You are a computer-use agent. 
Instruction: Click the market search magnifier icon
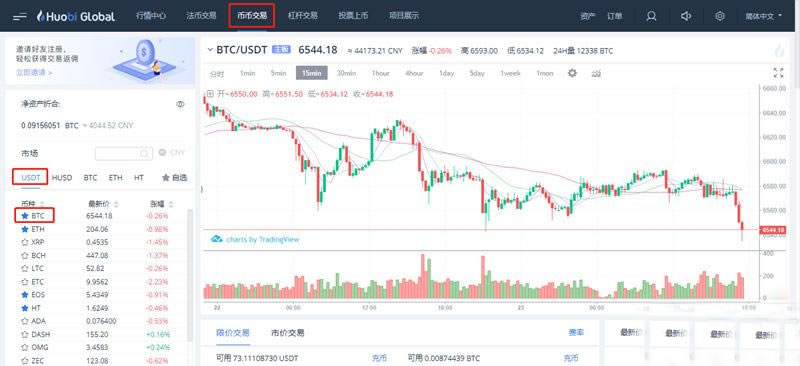(145, 153)
